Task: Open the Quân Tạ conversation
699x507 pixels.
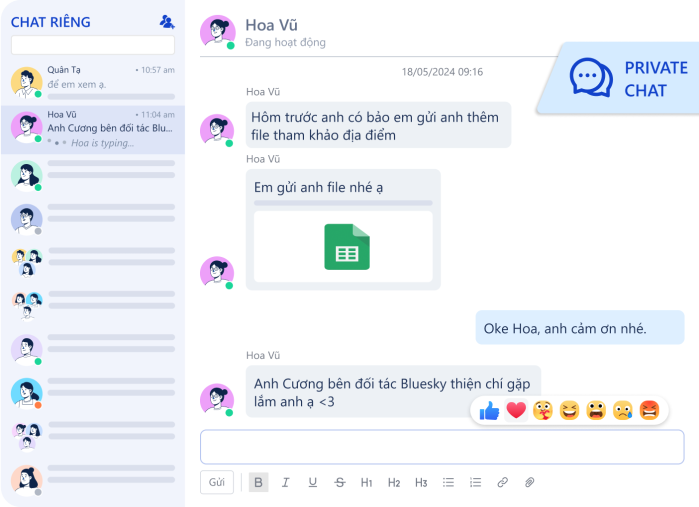Action: click(93, 82)
